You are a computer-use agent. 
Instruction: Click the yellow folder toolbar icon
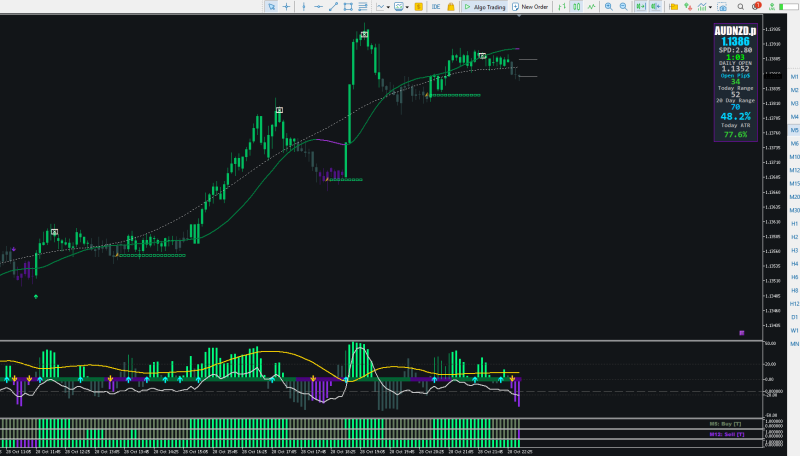tap(673, 7)
